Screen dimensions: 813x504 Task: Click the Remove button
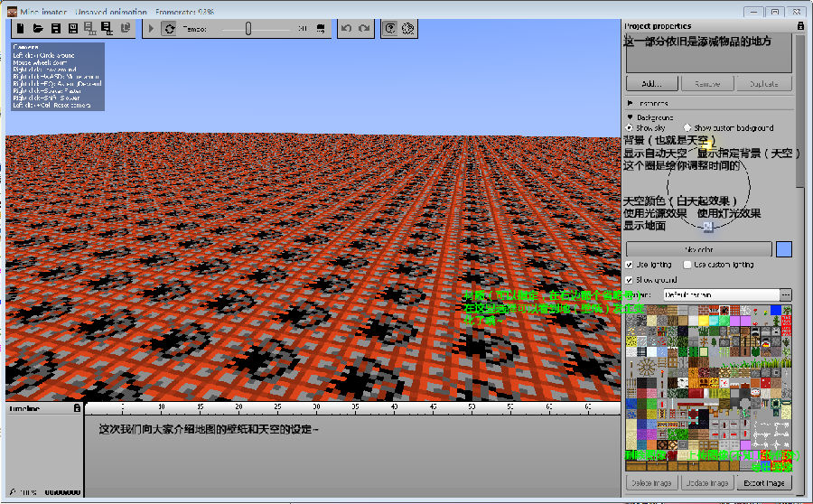pyautogui.click(x=707, y=83)
